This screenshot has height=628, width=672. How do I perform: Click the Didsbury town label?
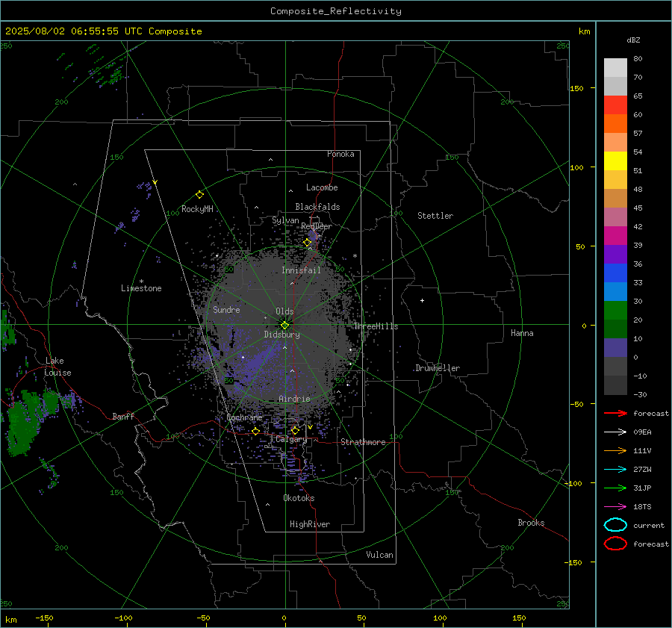281,335
